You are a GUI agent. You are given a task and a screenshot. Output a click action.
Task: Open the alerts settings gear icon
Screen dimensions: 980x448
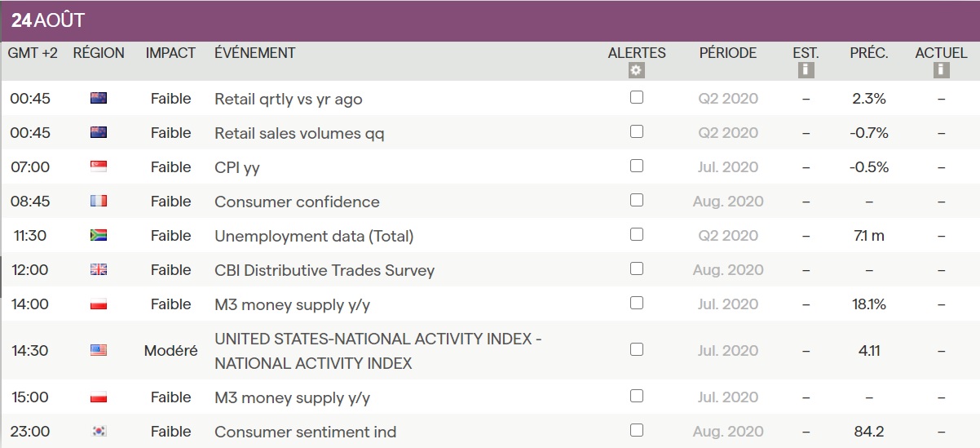tap(637, 71)
